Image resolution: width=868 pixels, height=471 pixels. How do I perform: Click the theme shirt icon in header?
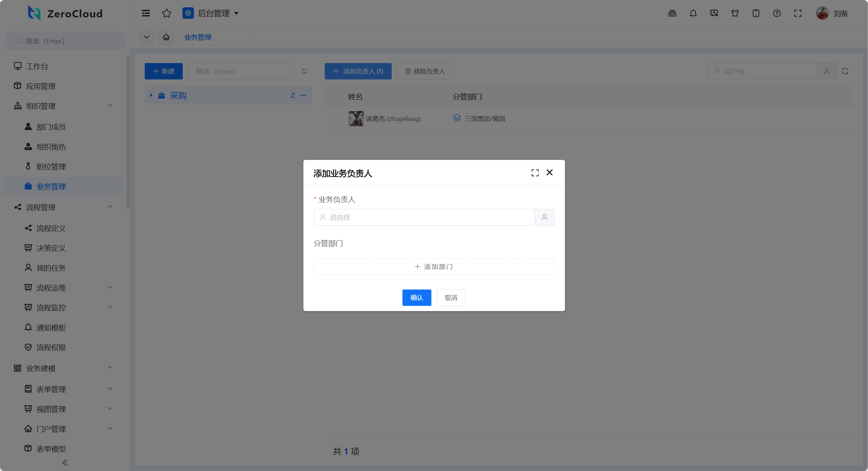coord(735,13)
